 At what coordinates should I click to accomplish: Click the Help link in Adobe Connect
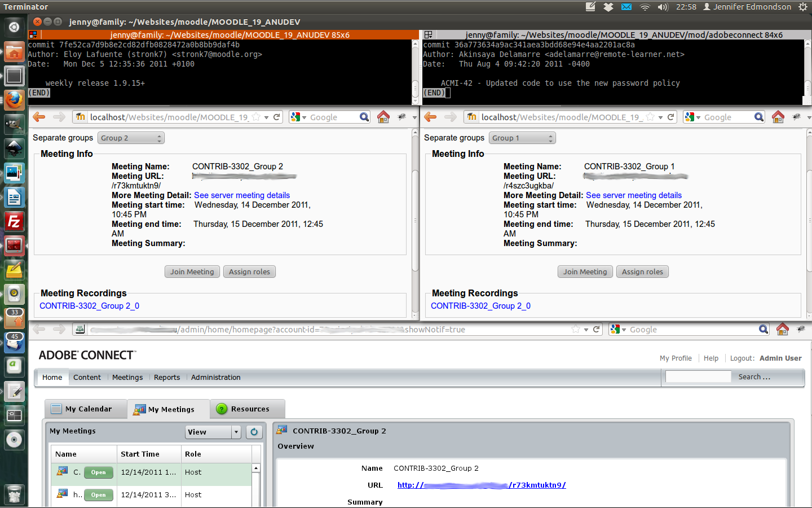[711, 358]
